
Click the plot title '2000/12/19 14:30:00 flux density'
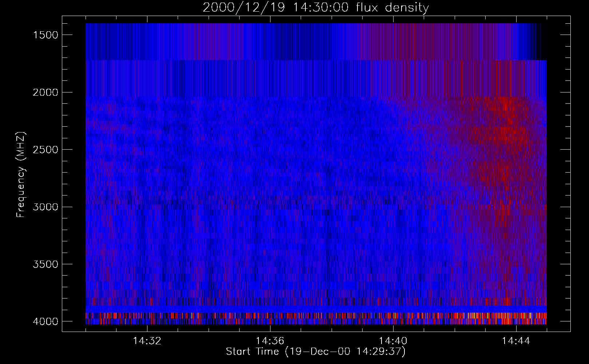(x=316, y=8)
